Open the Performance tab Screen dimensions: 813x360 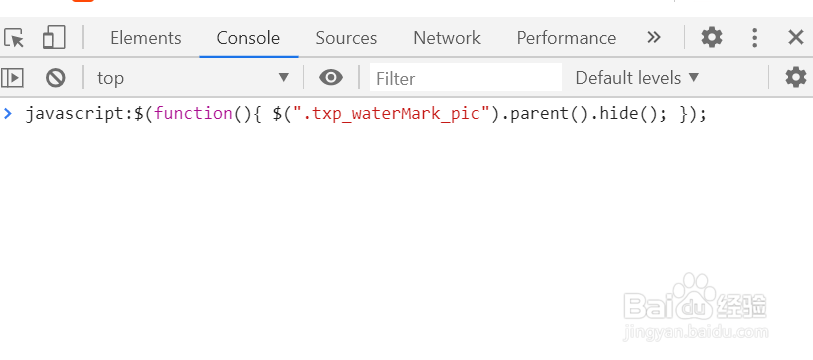pos(566,38)
